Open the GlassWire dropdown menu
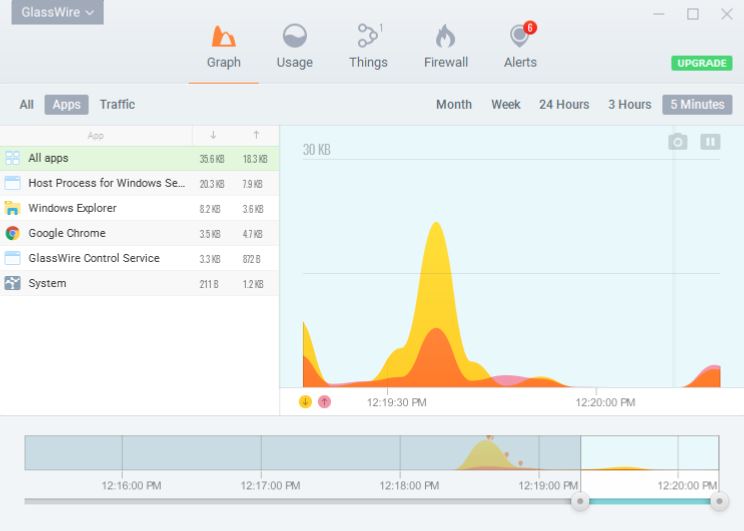This screenshot has width=744, height=531. tap(57, 12)
